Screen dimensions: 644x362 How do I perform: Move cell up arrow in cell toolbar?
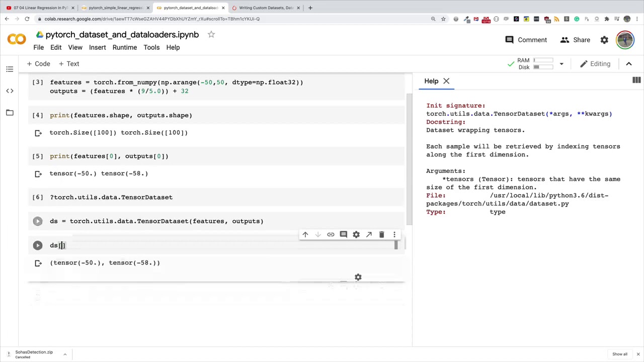point(305,234)
